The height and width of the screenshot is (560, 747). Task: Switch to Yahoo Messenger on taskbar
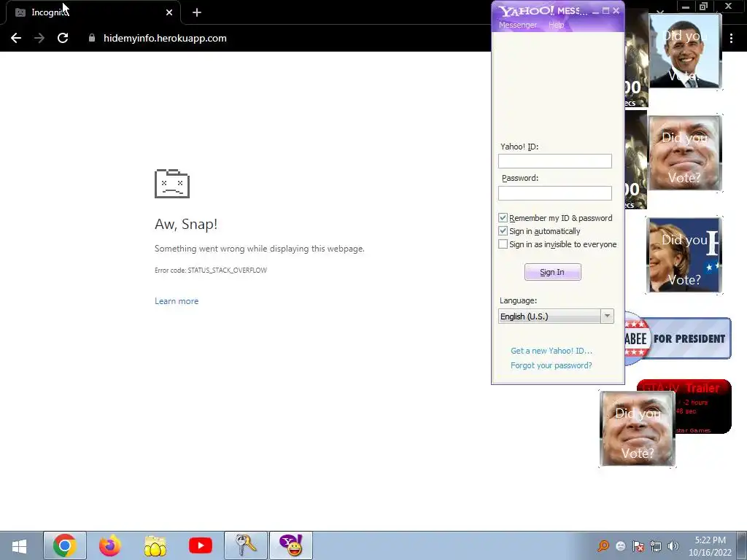pos(291,545)
